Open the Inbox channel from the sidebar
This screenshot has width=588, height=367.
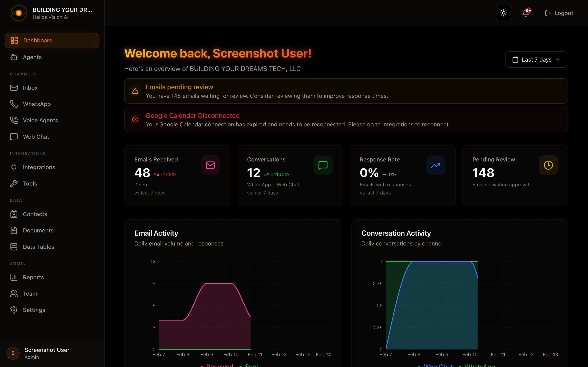30,88
